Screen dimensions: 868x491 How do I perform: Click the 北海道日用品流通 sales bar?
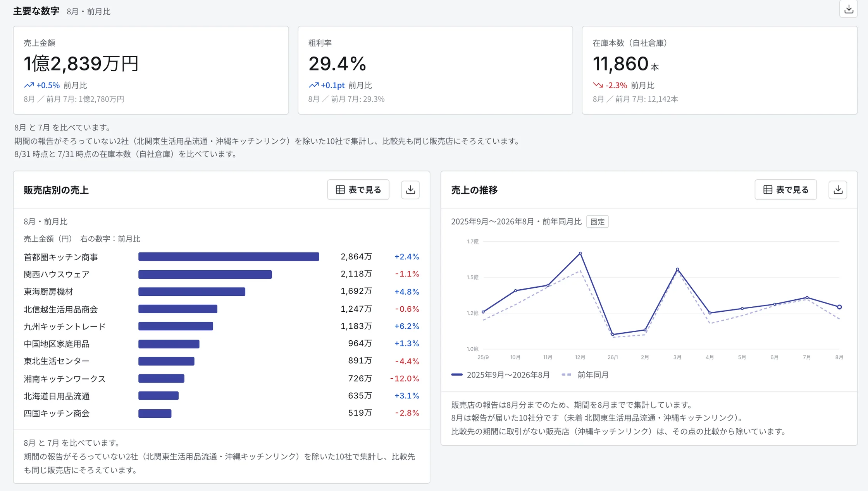coord(158,396)
